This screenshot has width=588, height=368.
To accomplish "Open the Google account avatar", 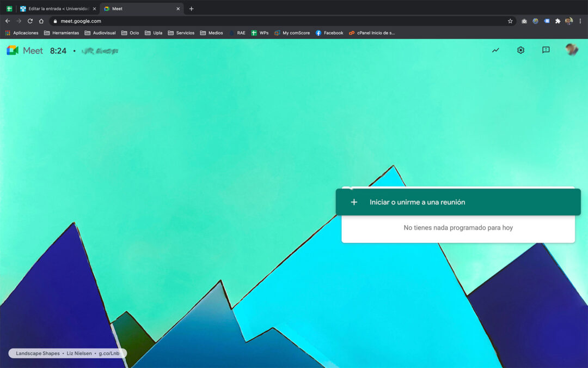I will tap(571, 50).
